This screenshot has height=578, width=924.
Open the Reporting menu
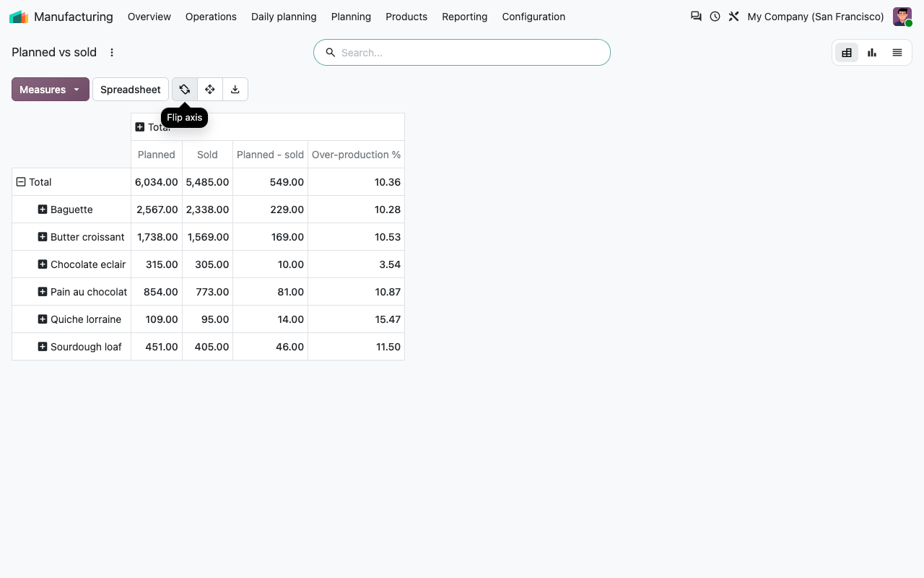465,17
